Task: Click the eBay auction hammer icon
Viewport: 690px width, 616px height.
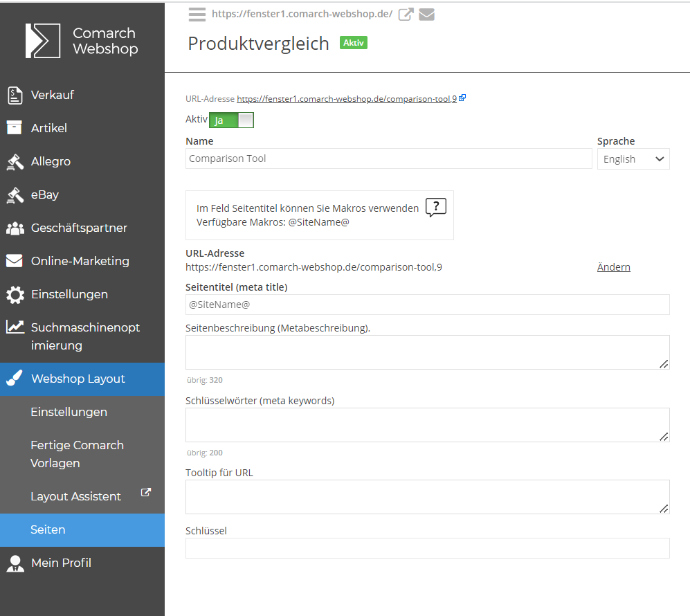Action: (x=15, y=195)
